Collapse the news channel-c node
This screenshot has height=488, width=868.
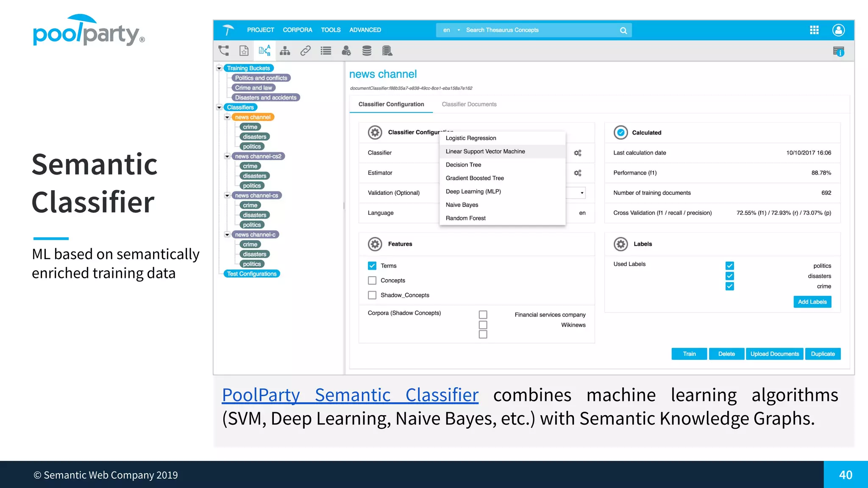point(227,235)
